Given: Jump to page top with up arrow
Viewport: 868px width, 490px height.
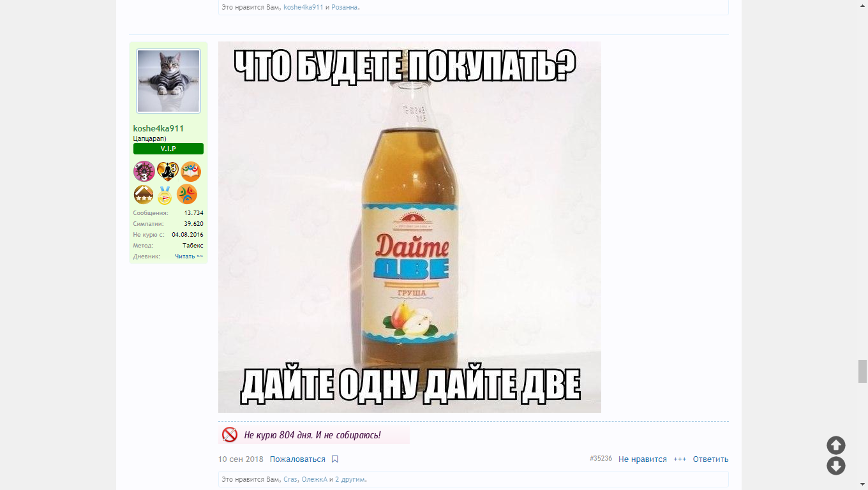Looking at the screenshot, I should 836,445.
